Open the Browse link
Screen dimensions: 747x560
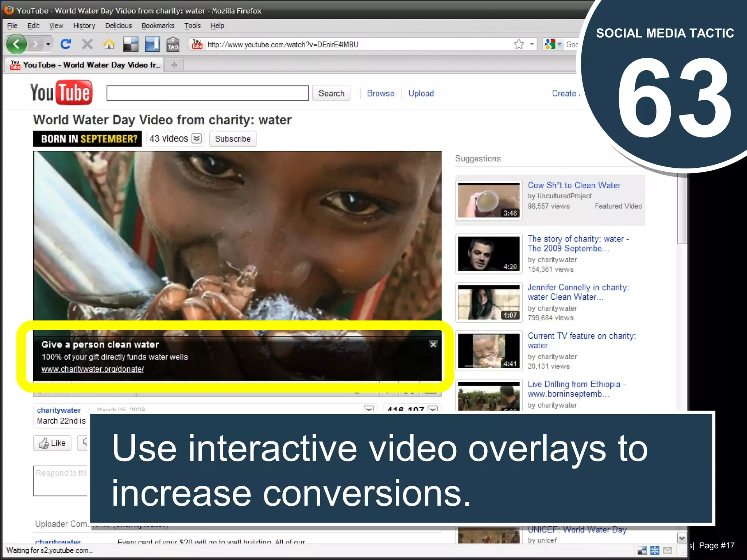click(380, 93)
